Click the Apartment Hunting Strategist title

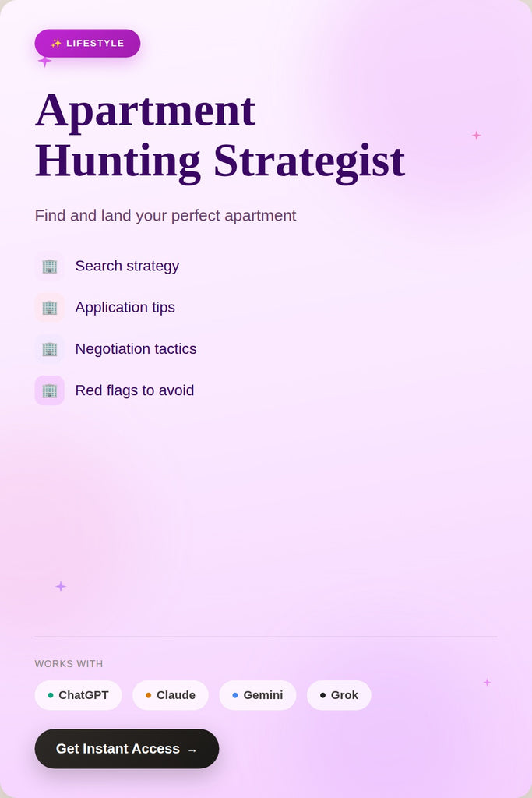point(220,135)
